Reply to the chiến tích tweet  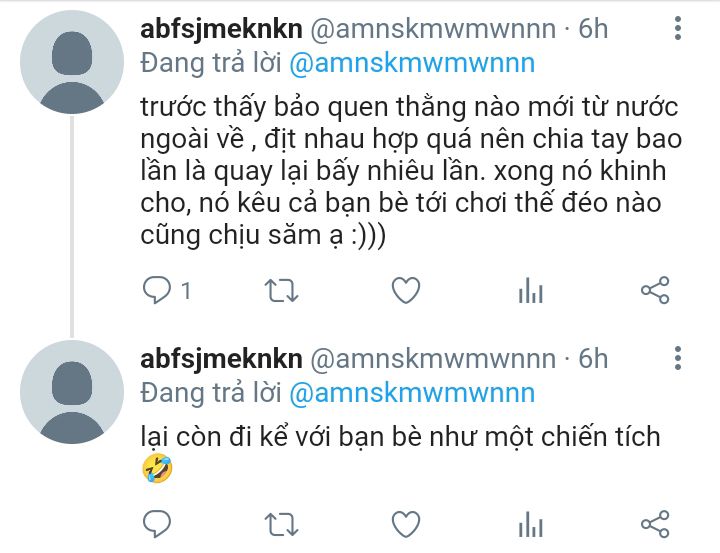pyautogui.click(x=157, y=524)
